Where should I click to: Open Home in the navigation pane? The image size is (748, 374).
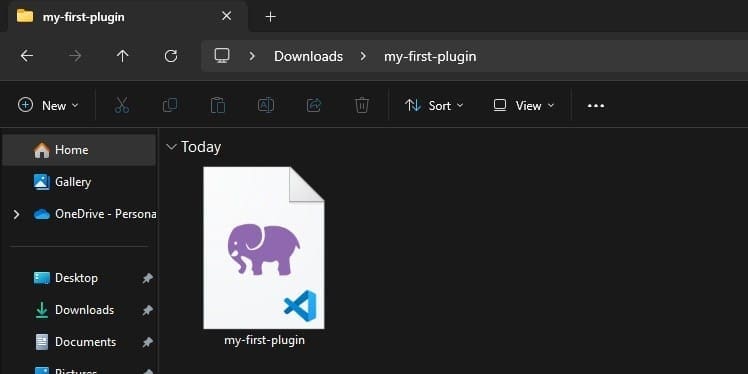tap(79, 150)
